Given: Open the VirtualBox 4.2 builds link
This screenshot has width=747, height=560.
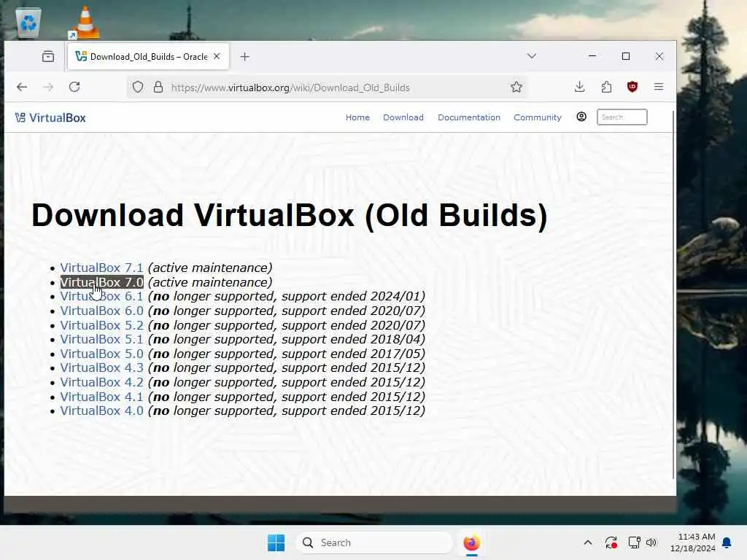Looking at the screenshot, I should (x=101, y=382).
